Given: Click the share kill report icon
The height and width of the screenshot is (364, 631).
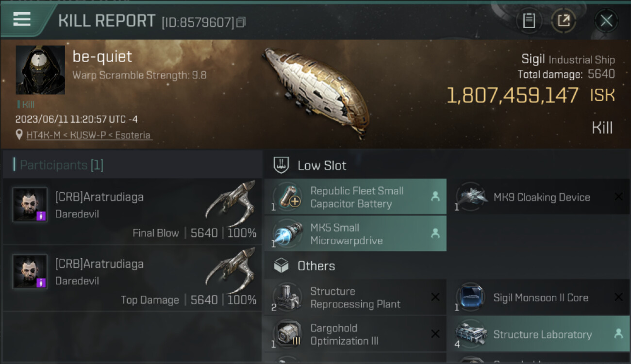Looking at the screenshot, I should 564,20.
